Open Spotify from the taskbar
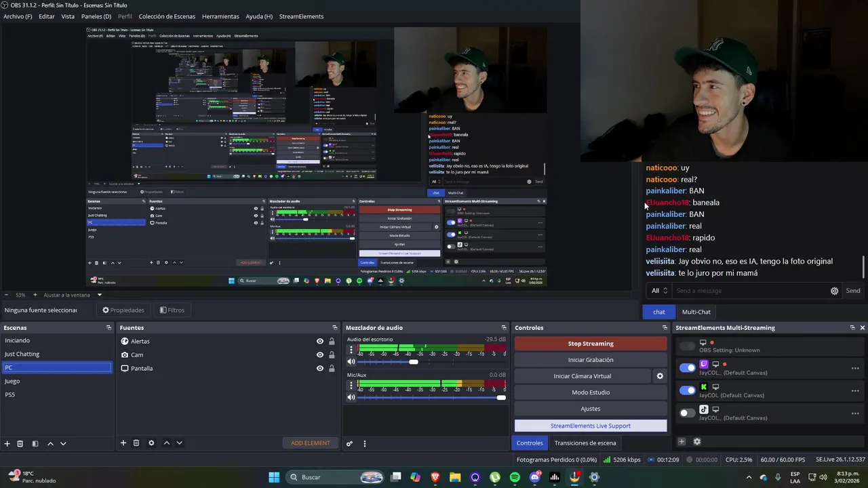The image size is (868, 488). coord(515,477)
